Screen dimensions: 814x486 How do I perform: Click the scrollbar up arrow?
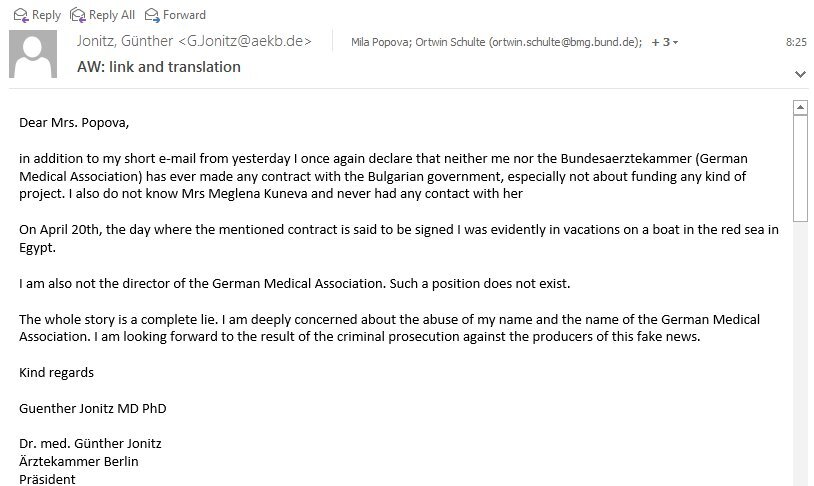[x=800, y=107]
